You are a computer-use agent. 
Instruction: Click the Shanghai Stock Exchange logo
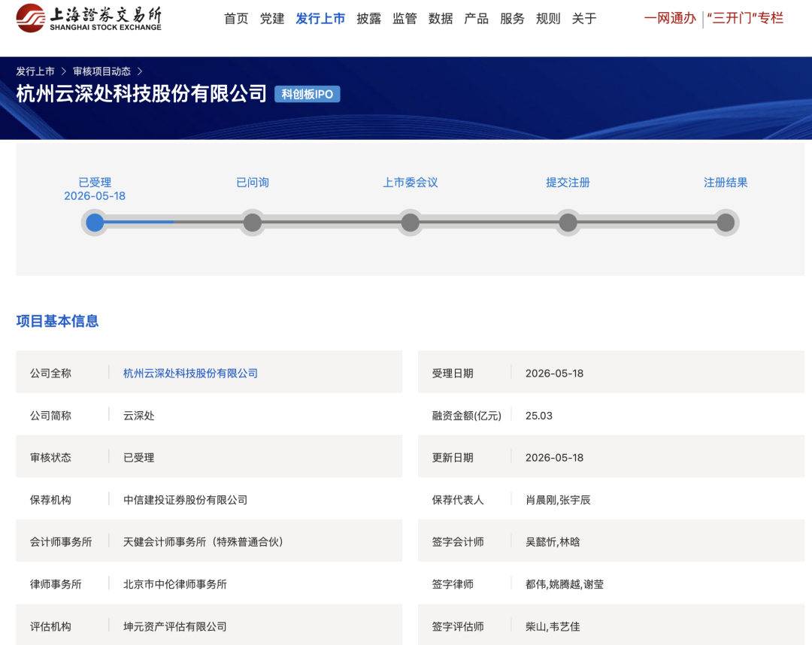coord(89,18)
